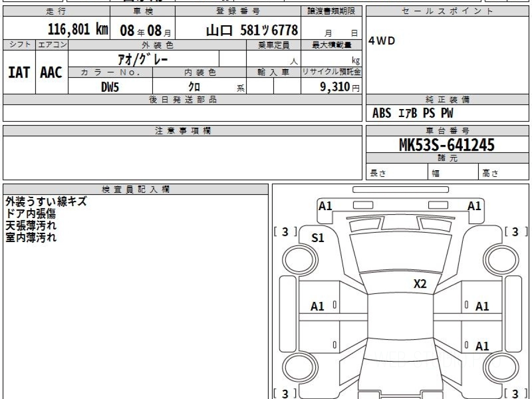Click the ABS エアB PS PW equipment line

(x=412, y=113)
